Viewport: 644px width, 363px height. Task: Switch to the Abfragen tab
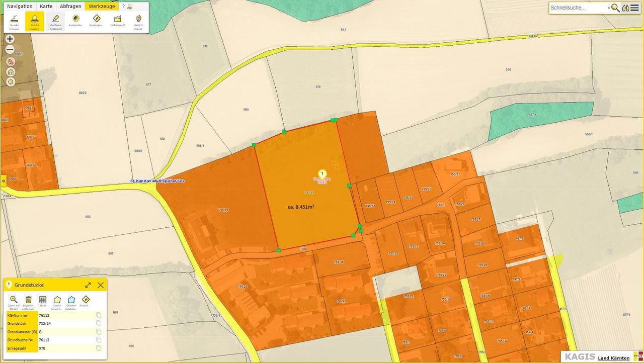pos(70,7)
